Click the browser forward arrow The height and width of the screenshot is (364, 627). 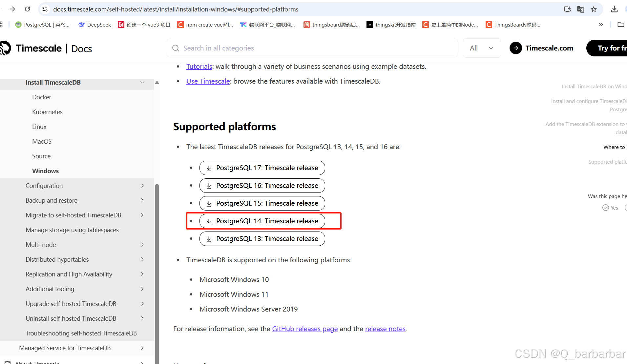[x=12, y=9]
